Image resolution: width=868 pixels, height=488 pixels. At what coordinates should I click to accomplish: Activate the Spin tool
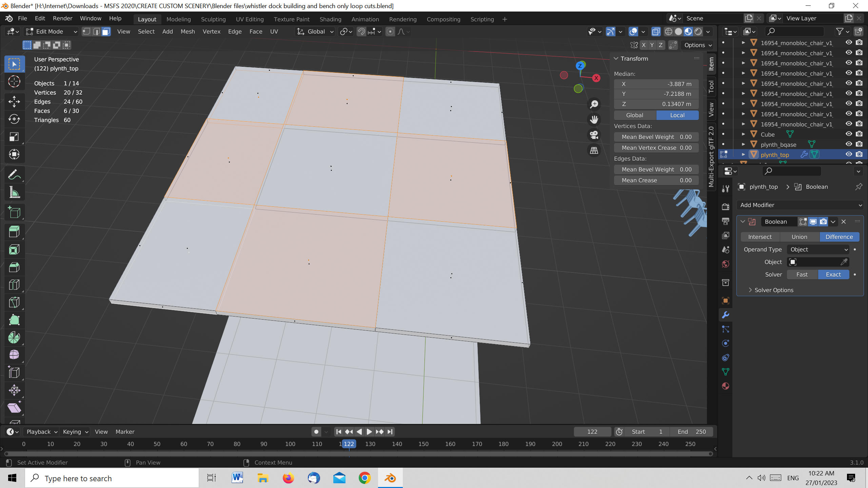coord(14,338)
